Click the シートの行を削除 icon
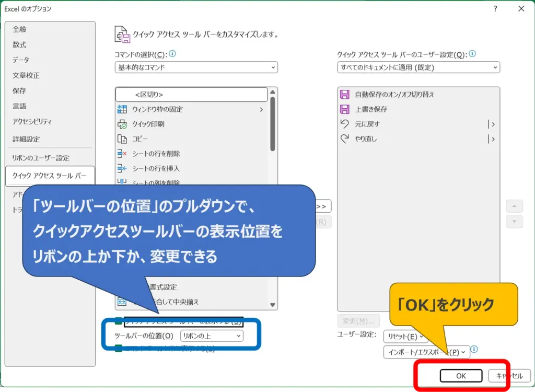The height and width of the screenshot is (392, 535). coord(122,154)
